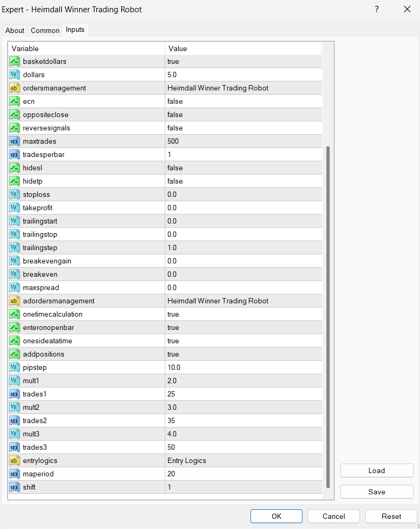Select the oppositeclose value false
The height and width of the screenshot is (529, 420).
tap(243, 115)
